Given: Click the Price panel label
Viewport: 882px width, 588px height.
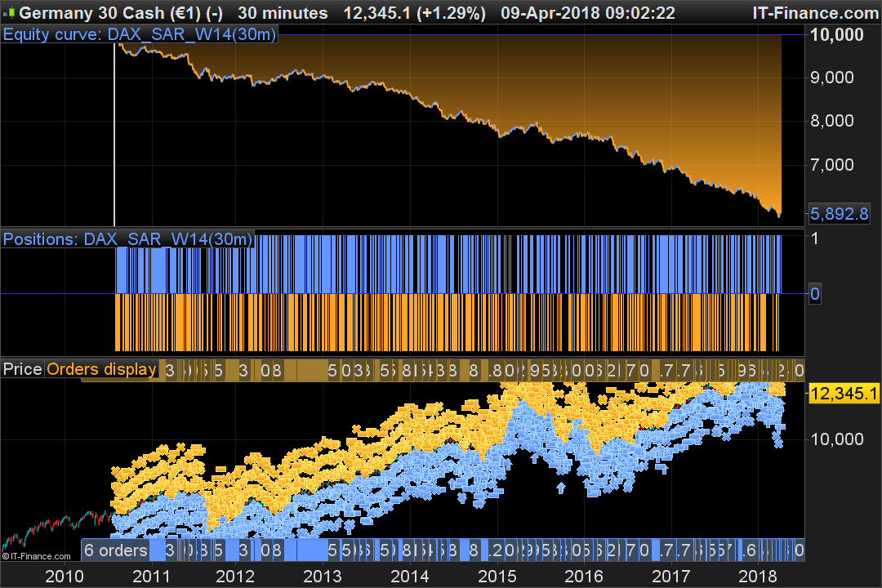Looking at the screenshot, I should 23,369.
